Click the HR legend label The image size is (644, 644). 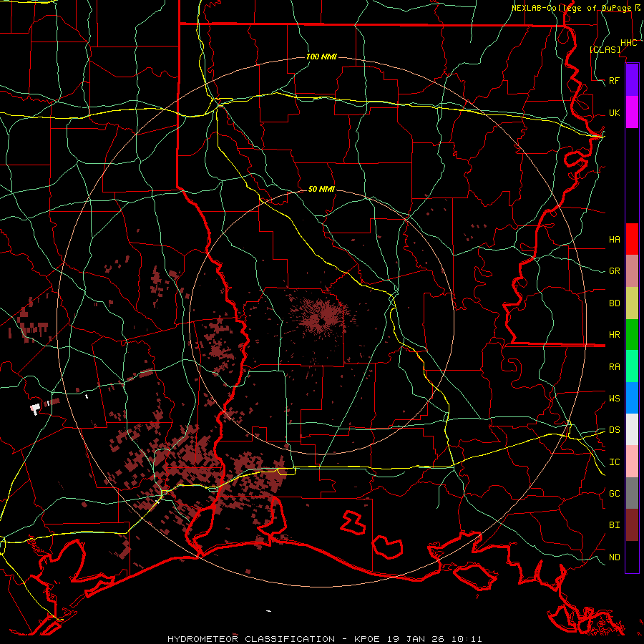click(614, 335)
